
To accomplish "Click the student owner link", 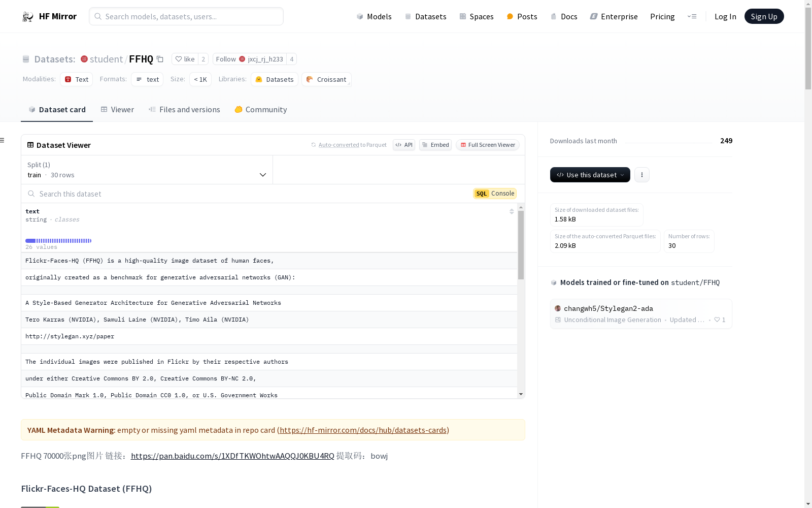I will [106, 59].
